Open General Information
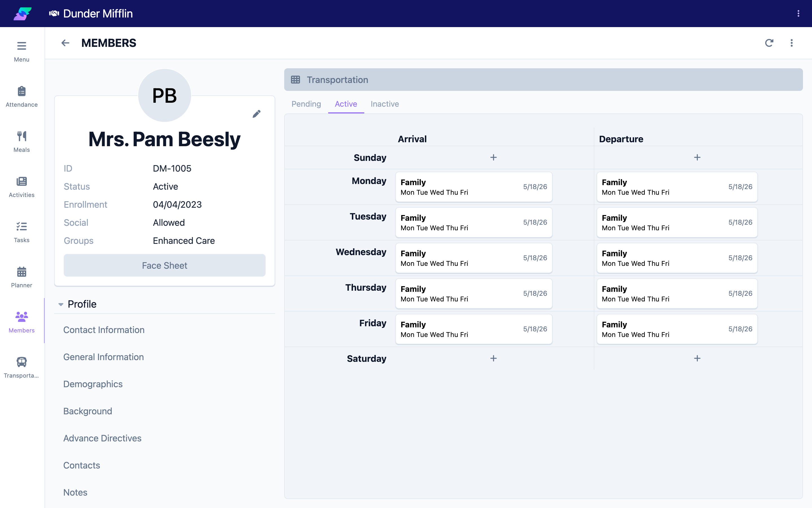The width and height of the screenshot is (812, 508). click(103, 357)
